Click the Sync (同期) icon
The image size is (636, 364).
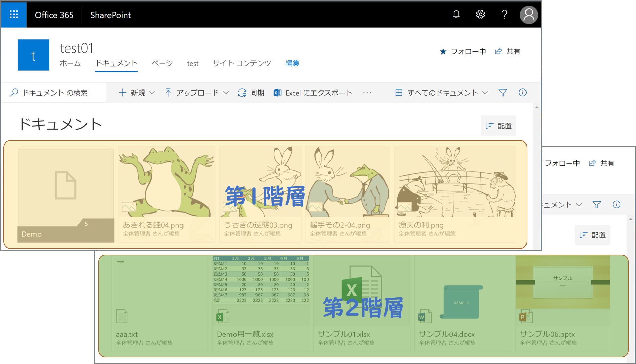pos(242,93)
